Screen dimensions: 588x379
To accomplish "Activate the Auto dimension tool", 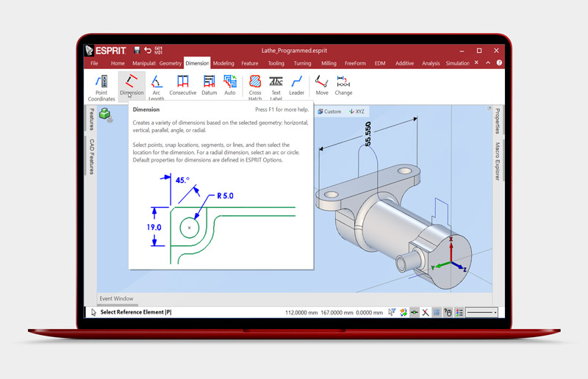I will click(x=230, y=85).
